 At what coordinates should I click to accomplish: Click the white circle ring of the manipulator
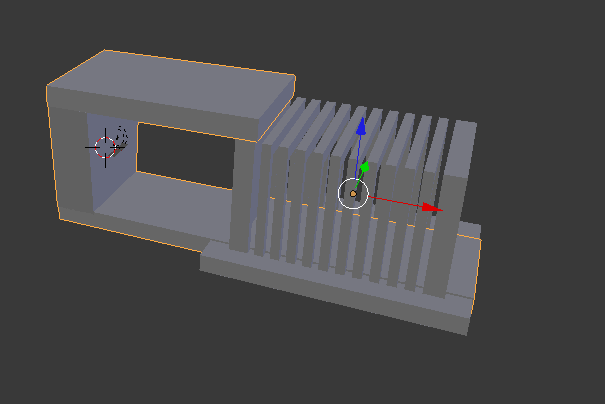point(353,193)
